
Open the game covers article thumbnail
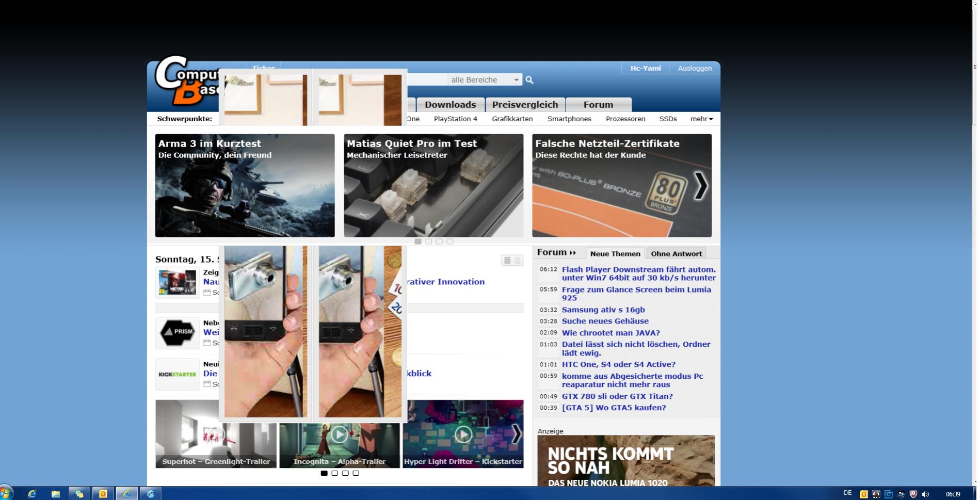tap(177, 282)
